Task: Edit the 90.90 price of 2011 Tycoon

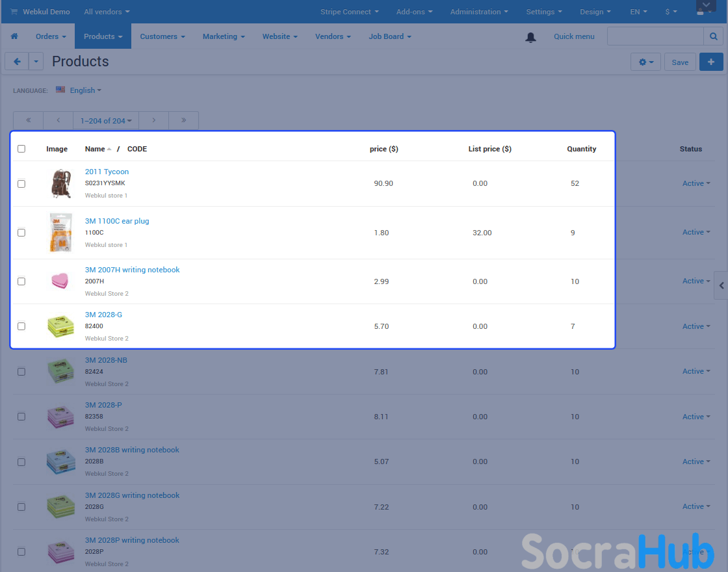Action: pyautogui.click(x=383, y=183)
